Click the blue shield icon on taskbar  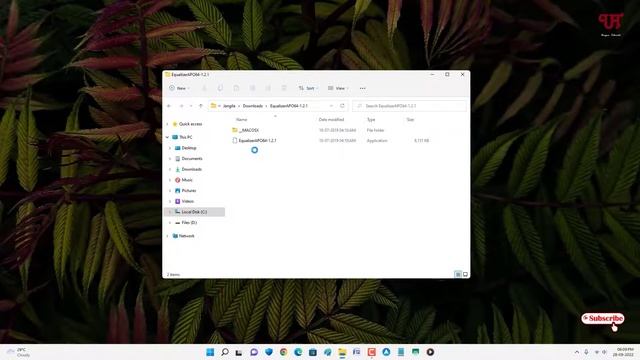269,352
